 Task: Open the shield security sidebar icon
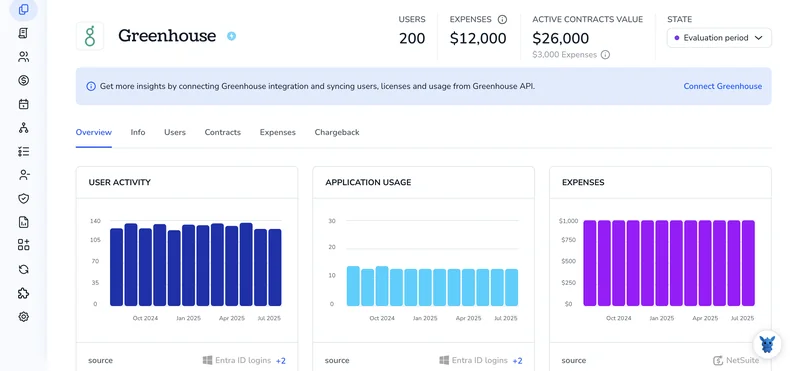pos(23,199)
